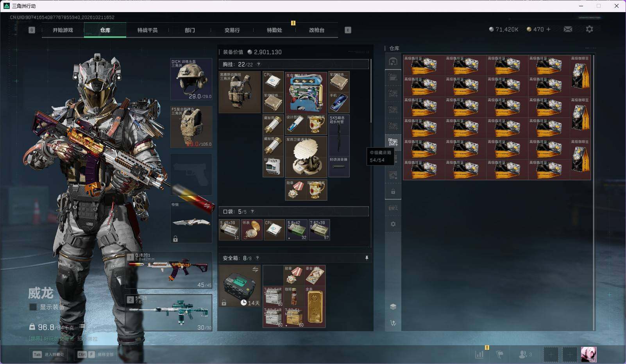This screenshot has height=364, width=626.
Task: Open the 交易行 tab
Action: tap(232, 30)
